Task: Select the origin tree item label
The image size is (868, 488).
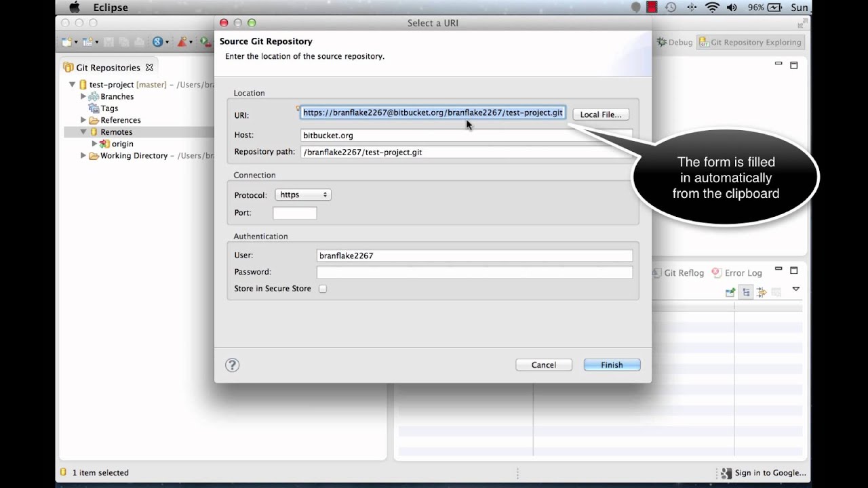Action: pyautogui.click(x=123, y=144)
